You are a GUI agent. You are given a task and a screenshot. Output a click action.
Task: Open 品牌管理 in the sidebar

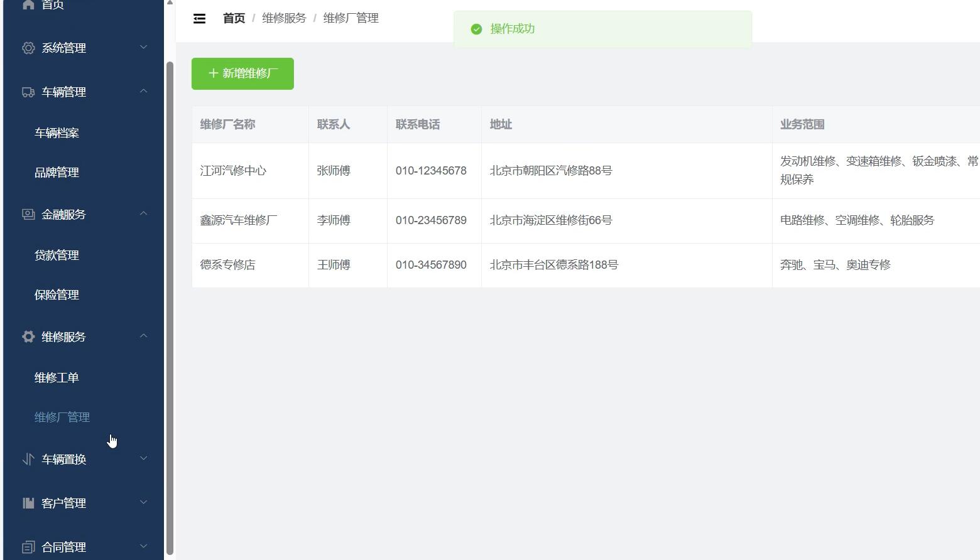57,173
